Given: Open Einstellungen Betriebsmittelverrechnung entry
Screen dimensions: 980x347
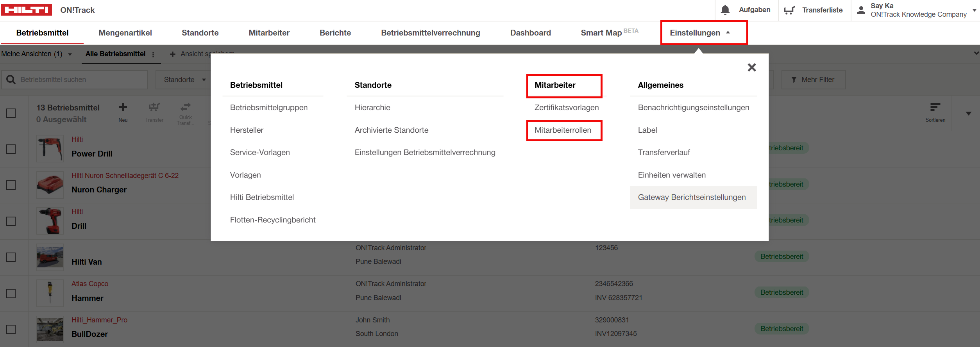Looking at the screenshot, I should [x=425, y=153].
